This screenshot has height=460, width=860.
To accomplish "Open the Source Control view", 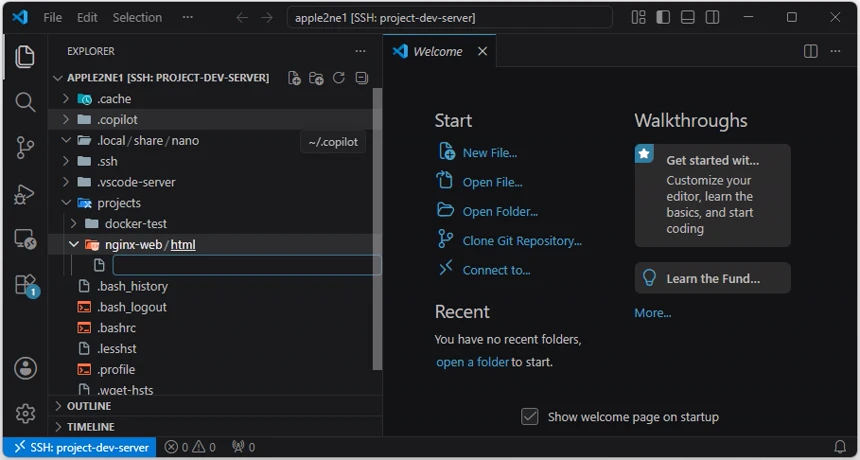I will (25, 148).
